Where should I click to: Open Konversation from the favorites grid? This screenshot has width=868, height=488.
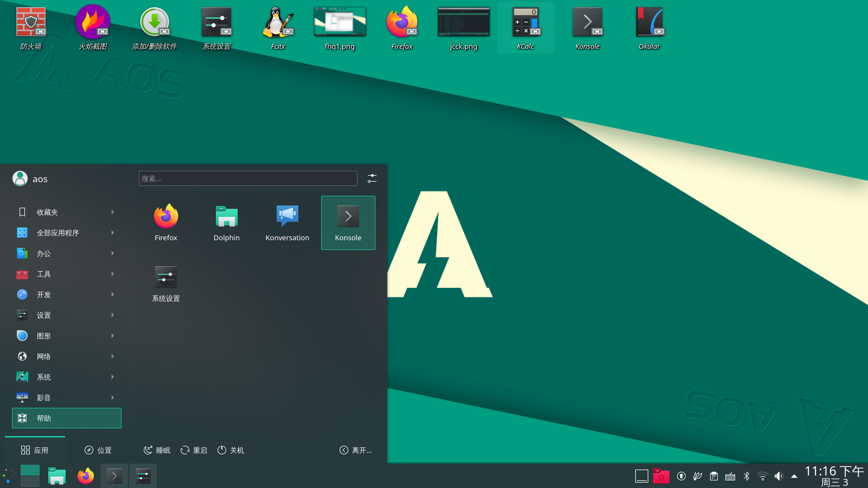tap(287, 222)
